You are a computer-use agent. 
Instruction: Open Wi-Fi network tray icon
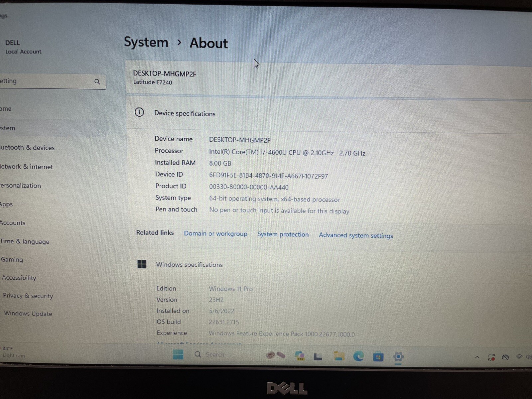(x=519, y=357)
